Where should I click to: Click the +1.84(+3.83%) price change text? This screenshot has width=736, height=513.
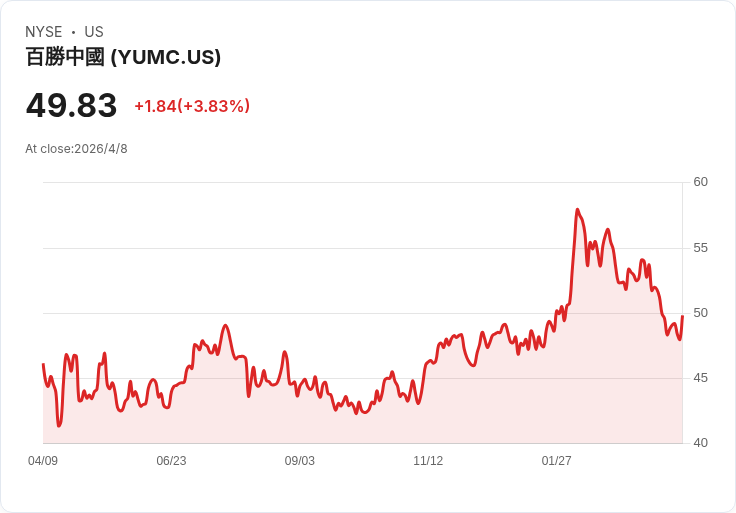(x=192, y=106)
